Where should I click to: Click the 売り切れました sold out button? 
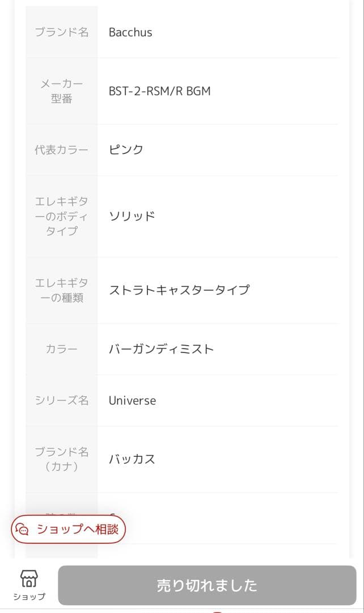point(206,585)
